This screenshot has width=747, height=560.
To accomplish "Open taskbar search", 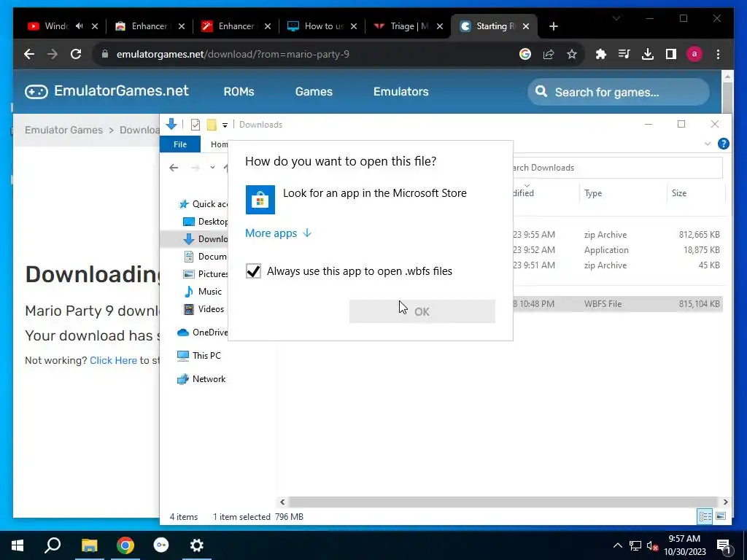I will pos(53,545).
